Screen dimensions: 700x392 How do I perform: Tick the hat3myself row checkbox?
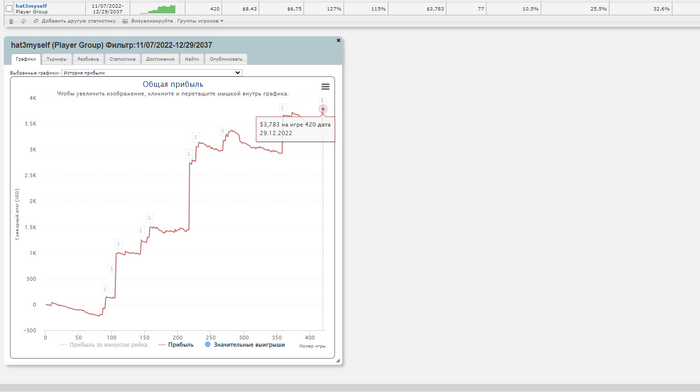pos(8,8)
